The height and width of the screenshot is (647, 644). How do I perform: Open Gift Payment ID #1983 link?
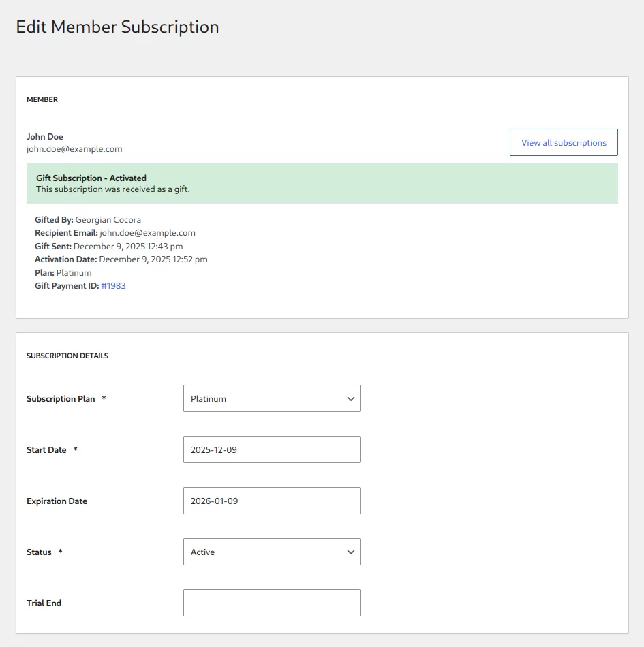[113, 286]
